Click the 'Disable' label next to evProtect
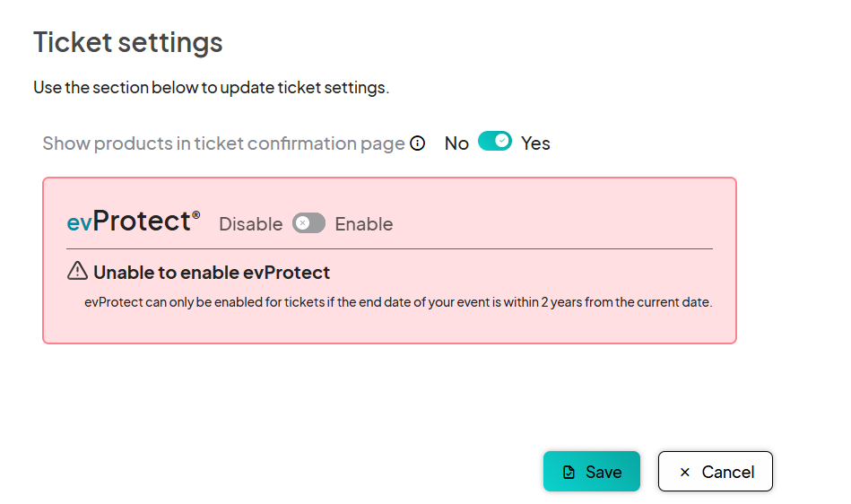 [250, 224]
